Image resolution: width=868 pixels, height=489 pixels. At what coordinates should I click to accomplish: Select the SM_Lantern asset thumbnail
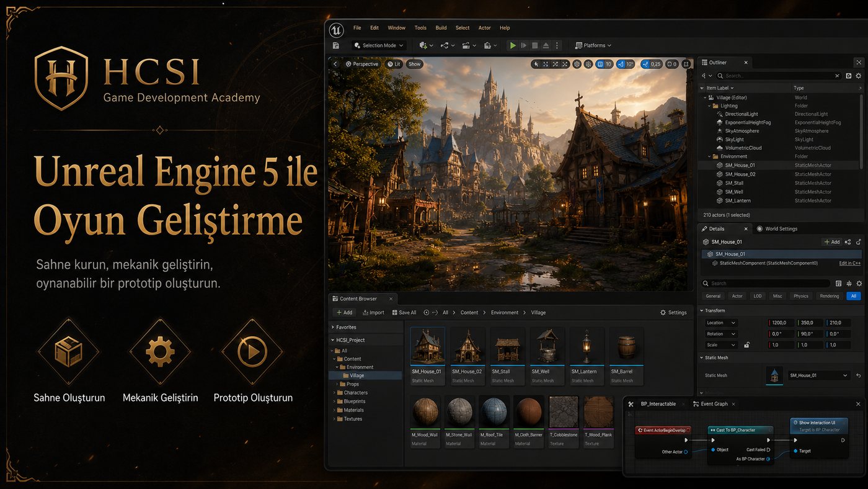(587, 346)
